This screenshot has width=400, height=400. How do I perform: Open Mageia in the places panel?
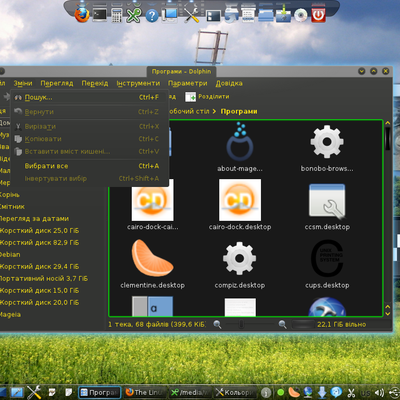(10, 315)
